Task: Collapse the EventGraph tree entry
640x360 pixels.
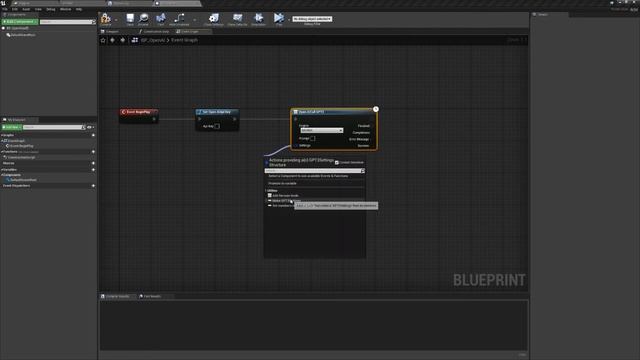Action: 2,141
